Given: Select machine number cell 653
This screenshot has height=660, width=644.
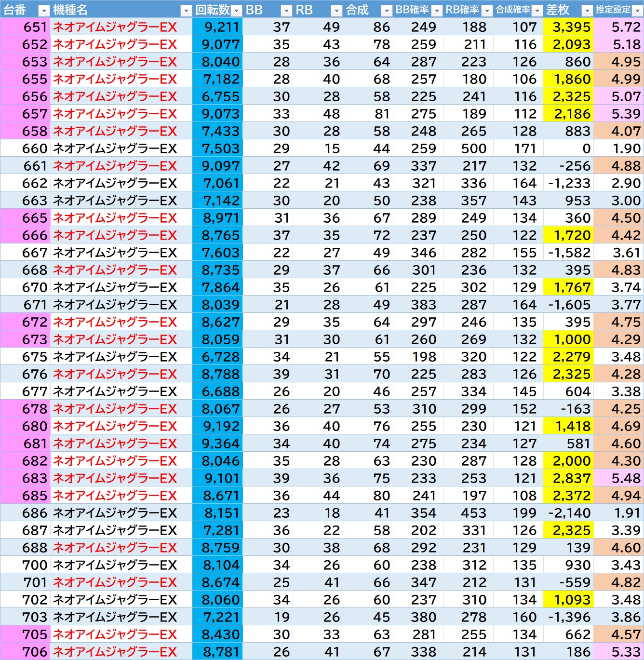Looking at the screenshot, I should [x=25, y=62].
